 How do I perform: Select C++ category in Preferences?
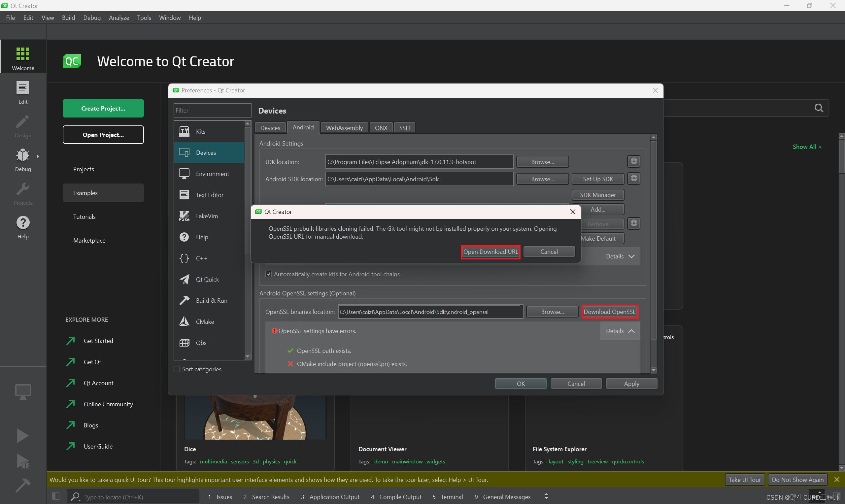209,258
